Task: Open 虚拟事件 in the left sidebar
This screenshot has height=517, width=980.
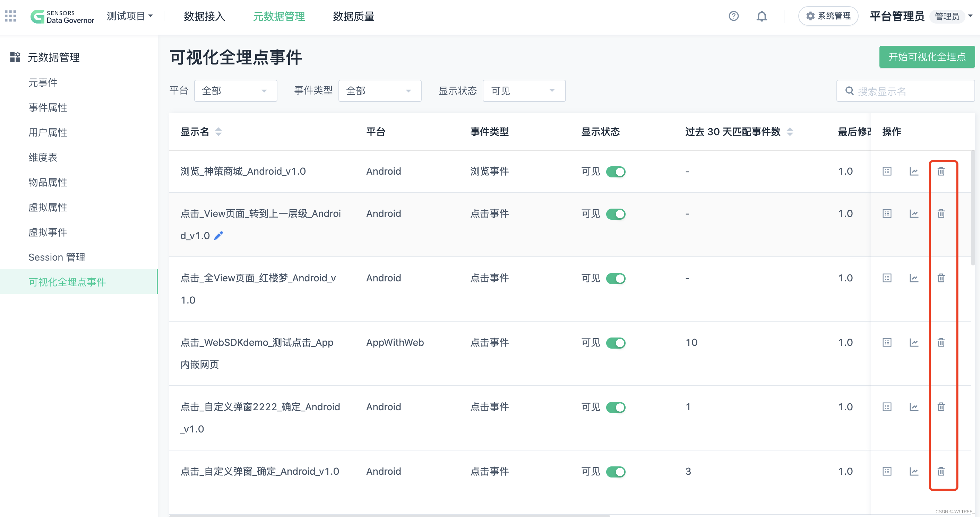Action: point(48,232)
